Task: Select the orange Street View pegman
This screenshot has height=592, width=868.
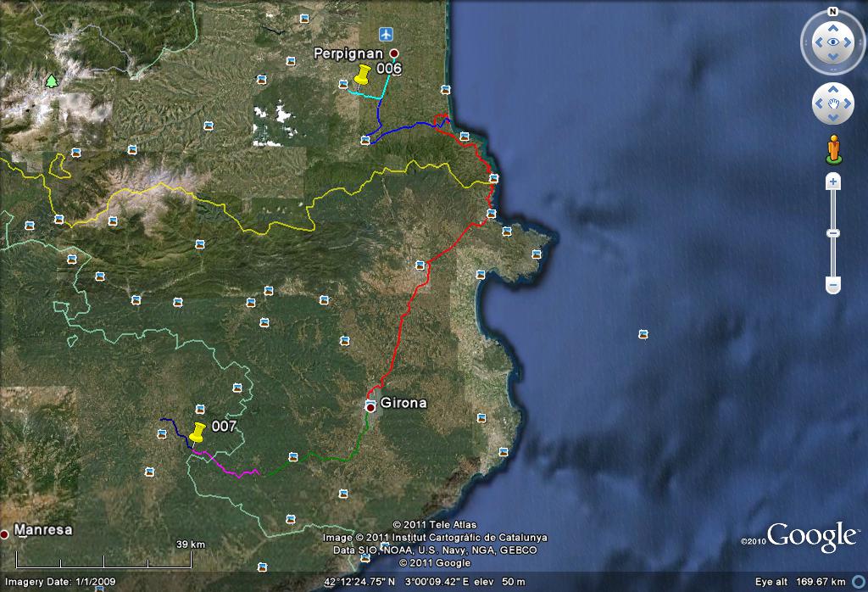Action: pyautogui.click(x=834, y=149)
